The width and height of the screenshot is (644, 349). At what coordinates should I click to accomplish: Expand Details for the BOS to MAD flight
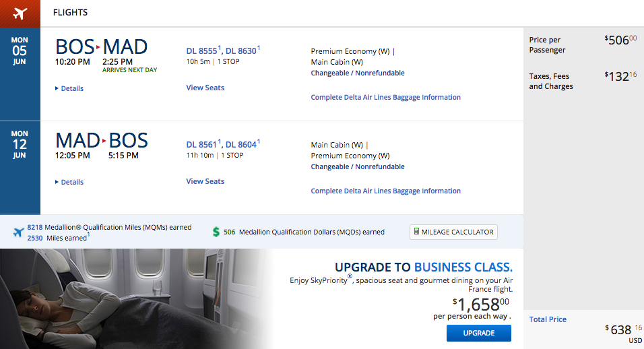point(69,88)
